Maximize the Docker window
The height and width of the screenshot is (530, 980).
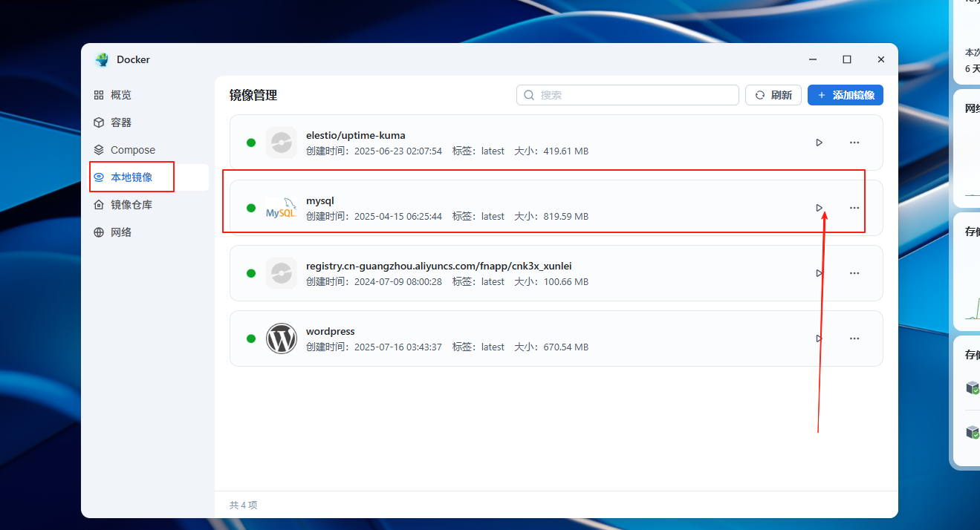coord(847,59)
